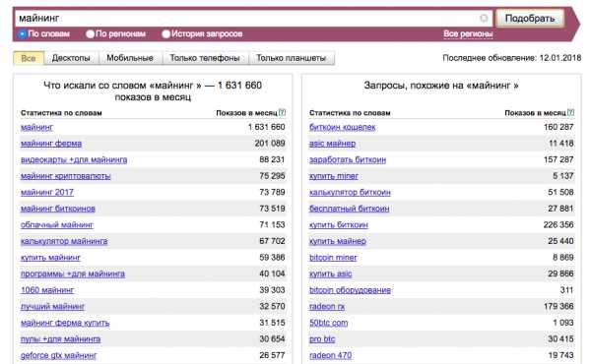Screen dimensions: 591x364
Task: Open the 'калькулятор биткоин' link
Action: tap(350, 193)
